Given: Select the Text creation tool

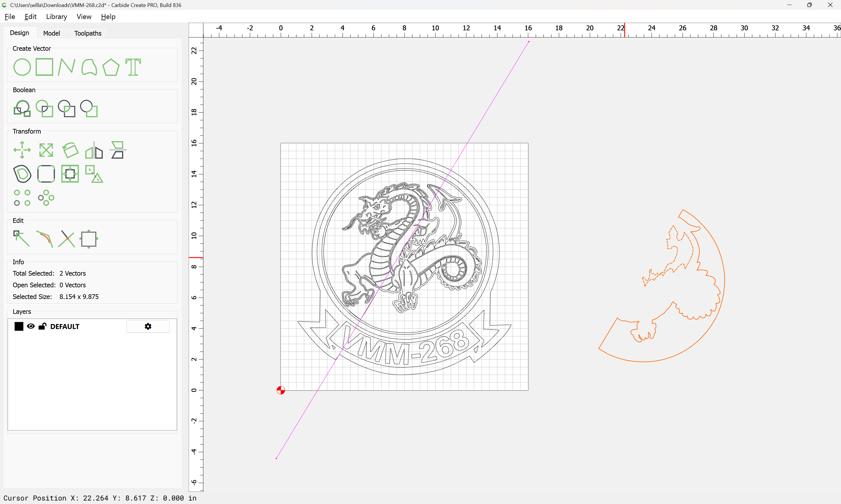Looking at the screenshot, I should coord(133,67).
